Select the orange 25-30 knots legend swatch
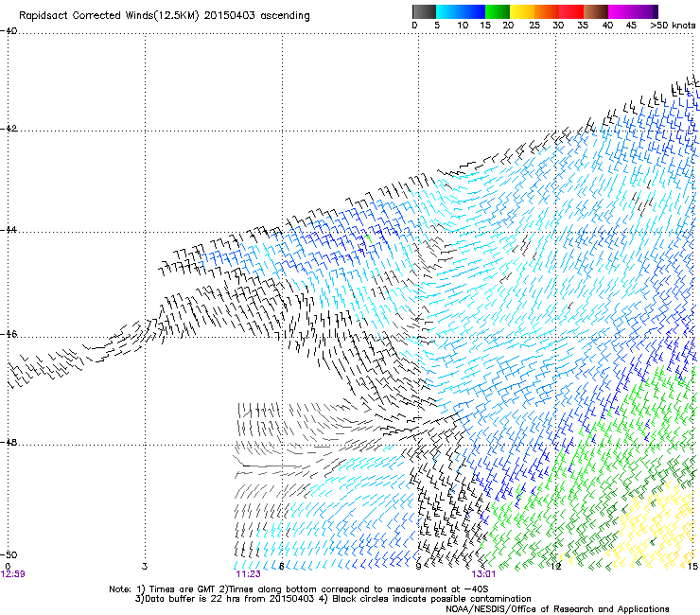Screen dimensions: 700x615 click(547, 11)
